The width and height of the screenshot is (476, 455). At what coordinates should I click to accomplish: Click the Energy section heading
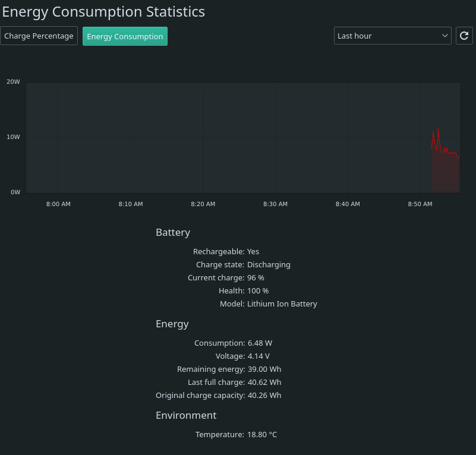[172, 324]
